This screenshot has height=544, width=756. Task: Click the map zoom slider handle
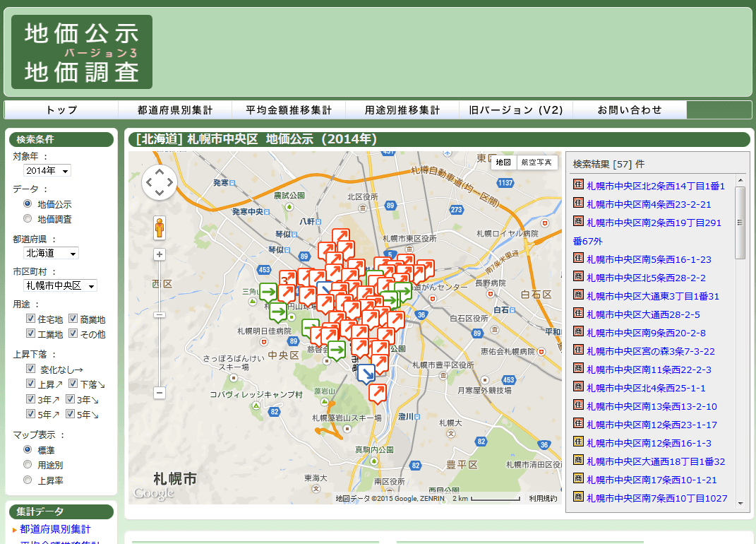click(160, 314)
